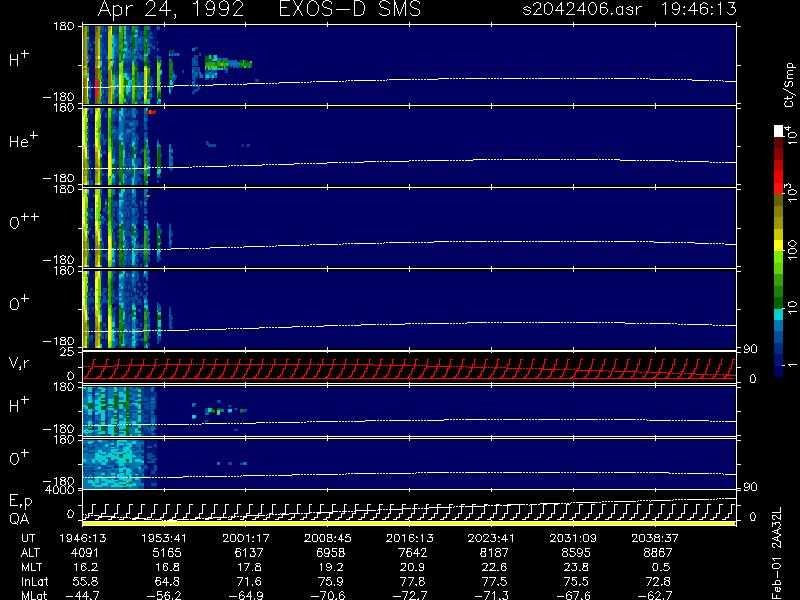800x600 pixels.
Task: Click the altitude value '8187'
Action: pos(494,553)
